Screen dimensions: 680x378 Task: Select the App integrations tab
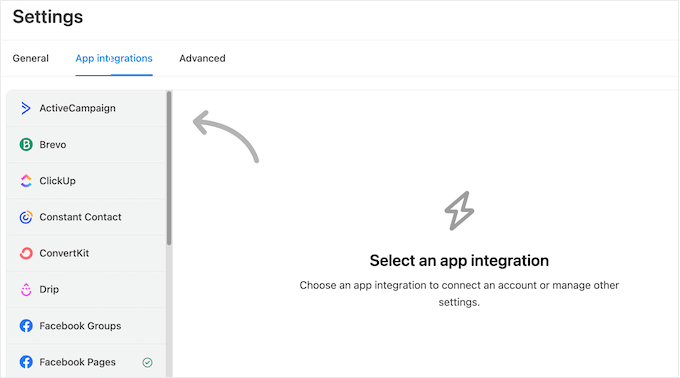(114, 58)
